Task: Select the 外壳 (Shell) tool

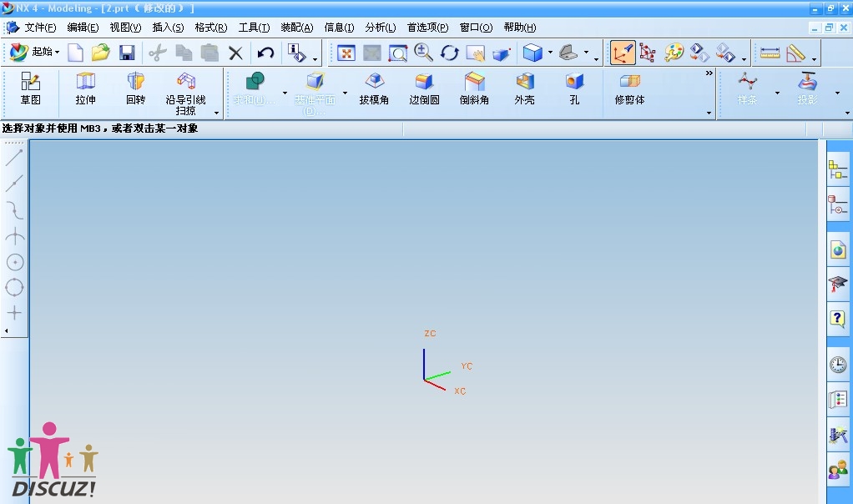Action: point(524,88)
